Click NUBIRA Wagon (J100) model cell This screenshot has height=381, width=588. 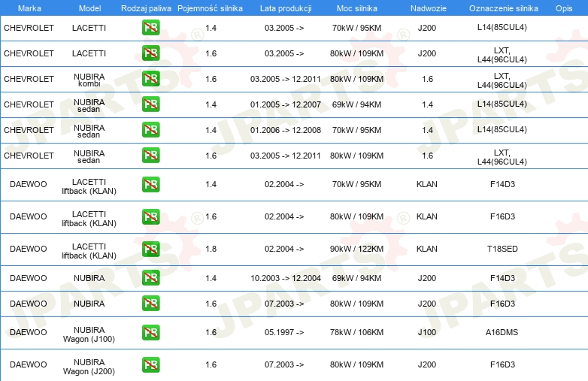89,334
